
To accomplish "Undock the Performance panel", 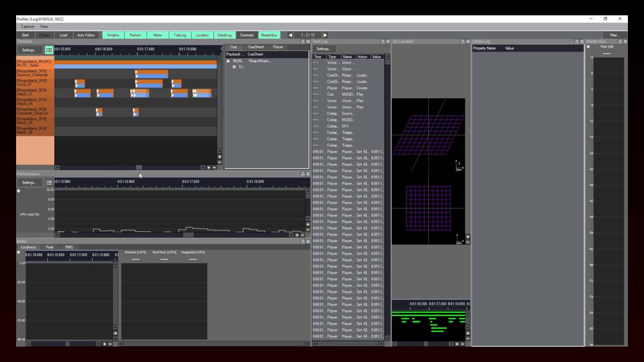I will point(302,174).
